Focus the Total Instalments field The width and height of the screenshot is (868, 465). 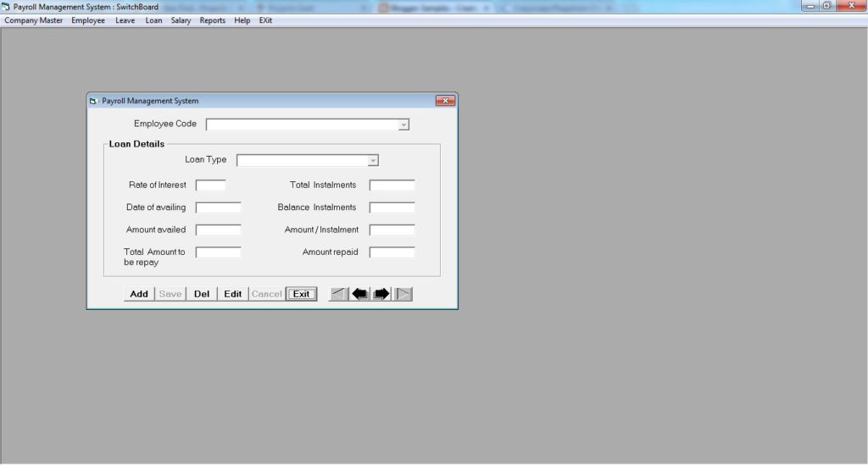click(392, 185)
